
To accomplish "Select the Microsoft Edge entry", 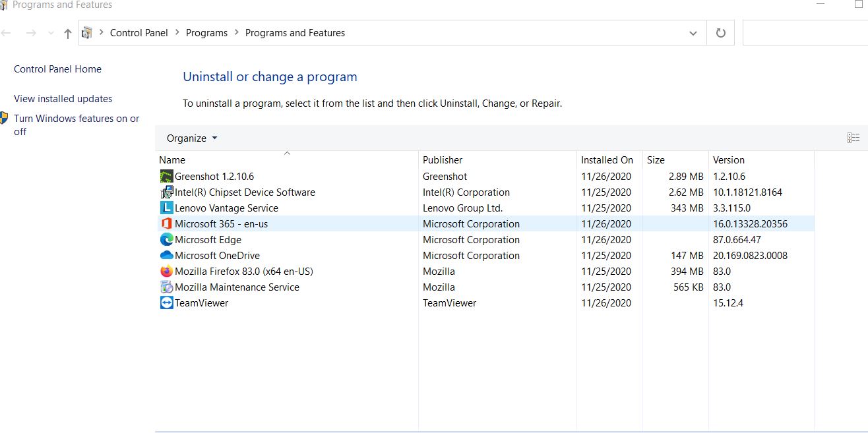I will [208, 239].
